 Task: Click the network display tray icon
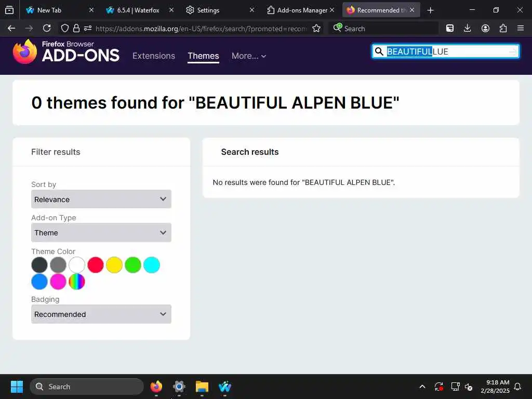click(455, 387)
